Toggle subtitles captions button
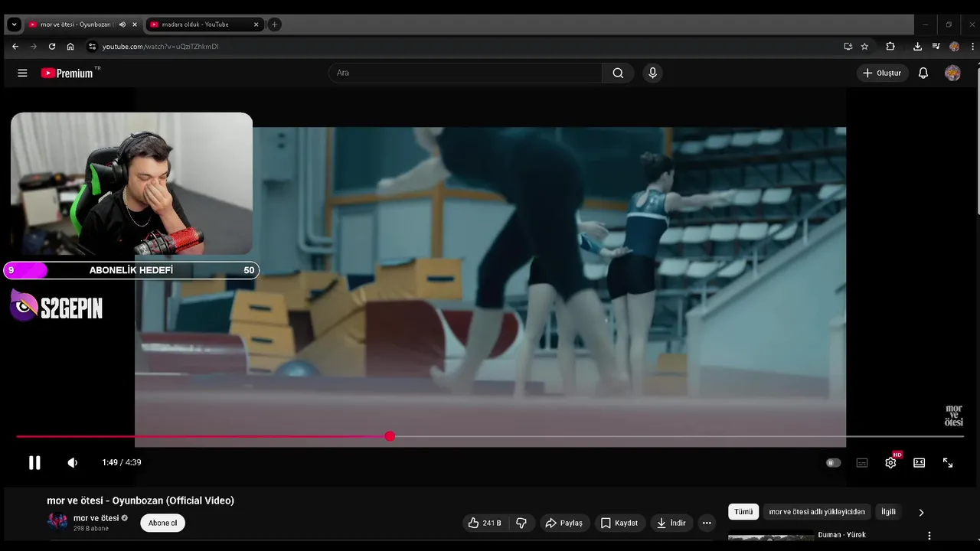 862,462
